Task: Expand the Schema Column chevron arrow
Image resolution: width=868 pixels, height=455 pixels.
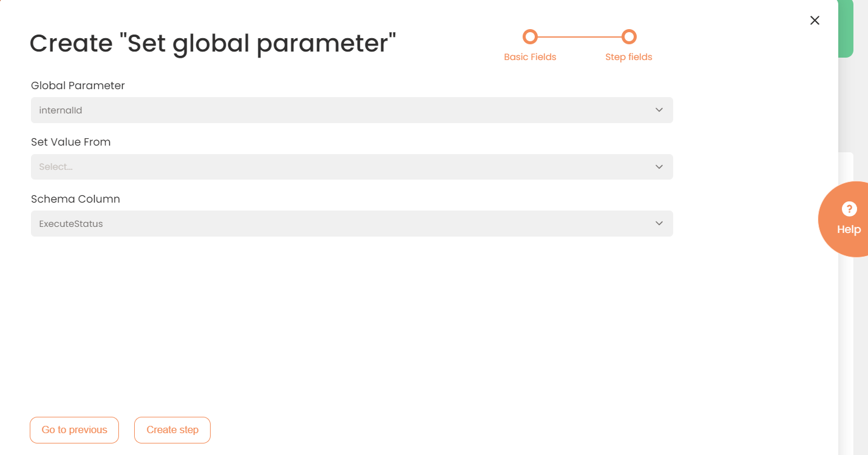Action: 659,223
